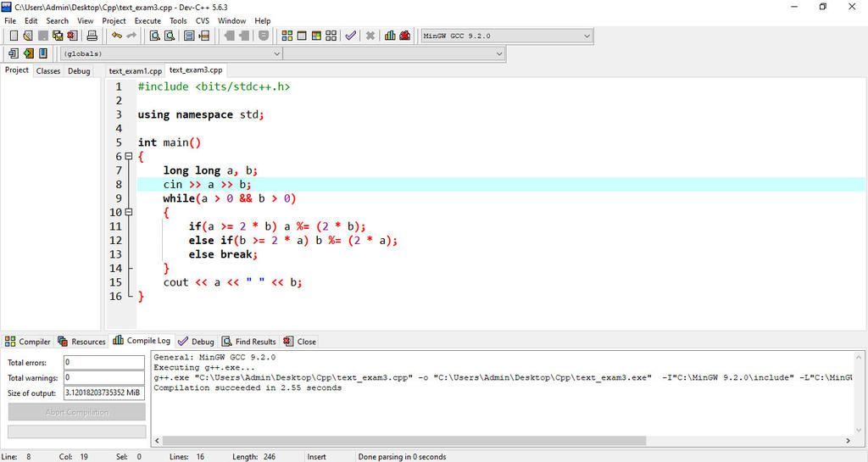Click the compile log scroll-right arrow
Image resolution: width=868 pixels, height=462 pixels.
pos(848,441)
